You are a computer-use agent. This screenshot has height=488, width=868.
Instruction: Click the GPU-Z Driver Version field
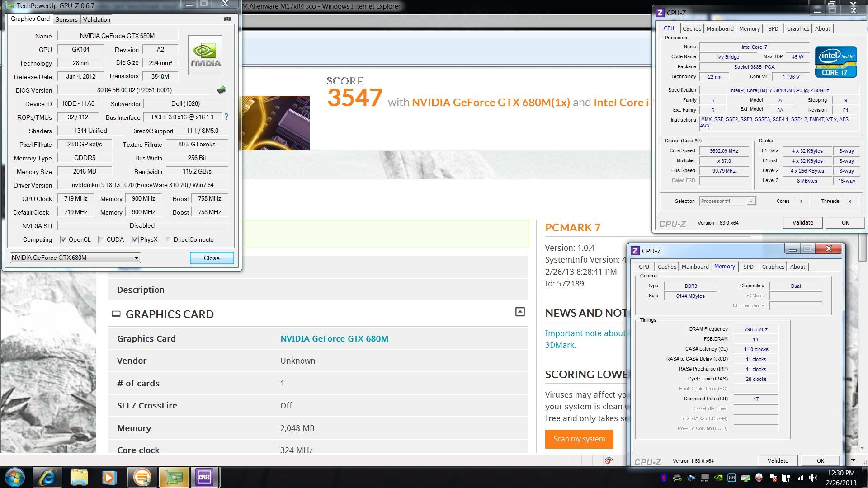pos(142,185)
